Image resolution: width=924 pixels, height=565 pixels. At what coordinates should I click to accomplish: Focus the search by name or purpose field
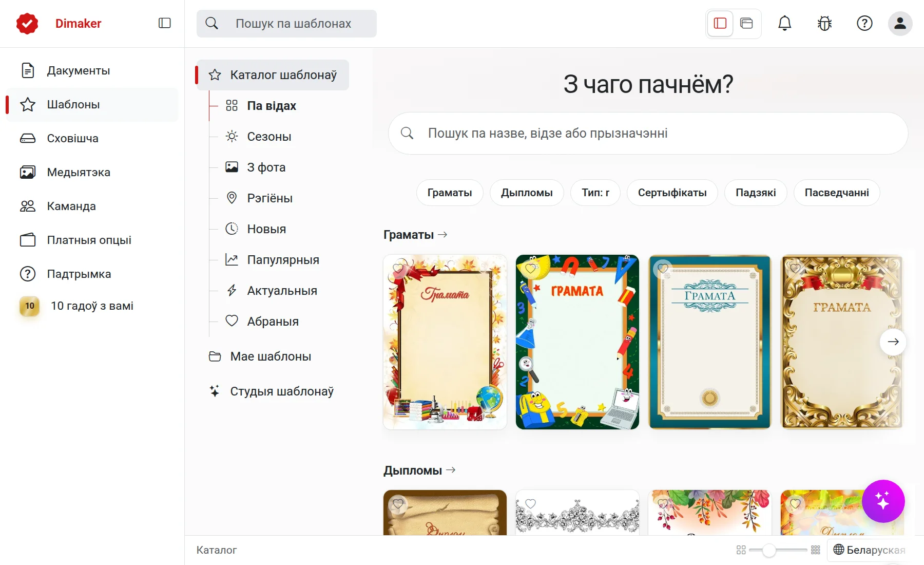(648, 134)
